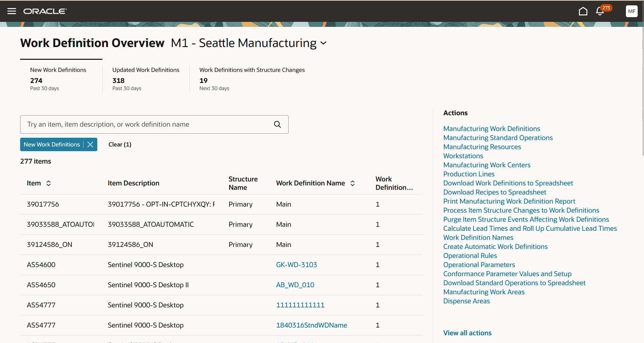
Task: Remove the New Work Definitions filter chip
Action: point(90,144)
